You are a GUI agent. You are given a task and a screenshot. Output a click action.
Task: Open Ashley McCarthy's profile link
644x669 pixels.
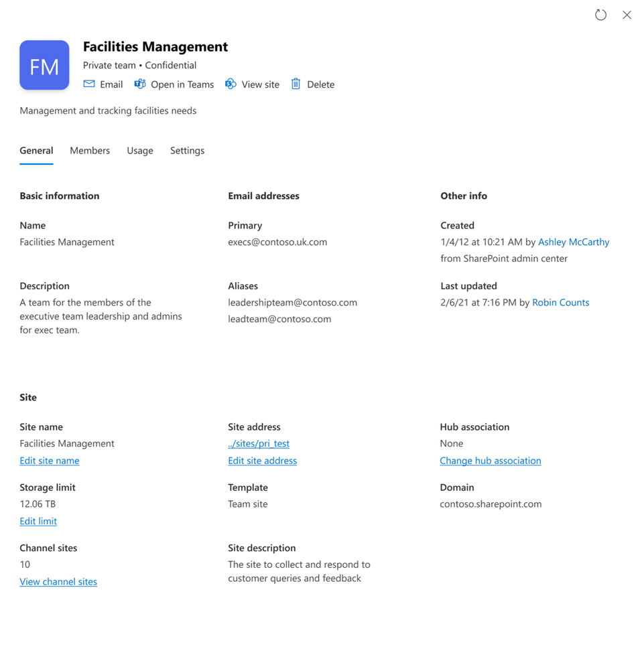point(574,242)
